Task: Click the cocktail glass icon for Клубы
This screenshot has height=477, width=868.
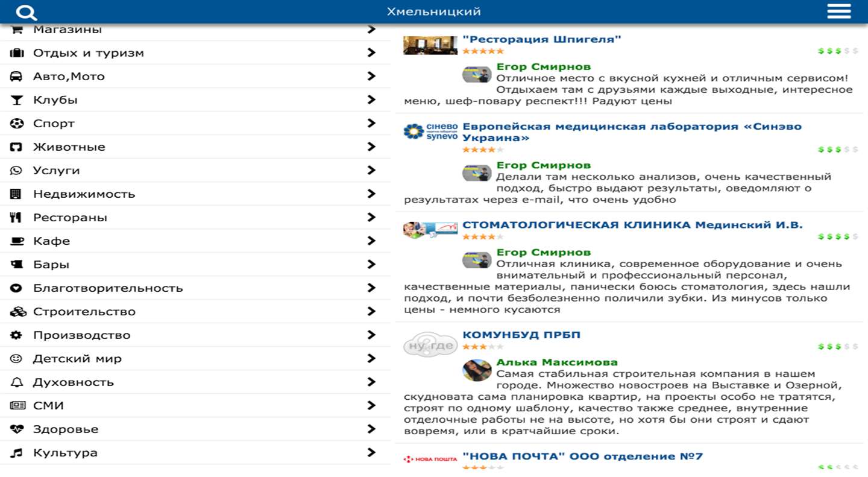Action: click(17, 100)
